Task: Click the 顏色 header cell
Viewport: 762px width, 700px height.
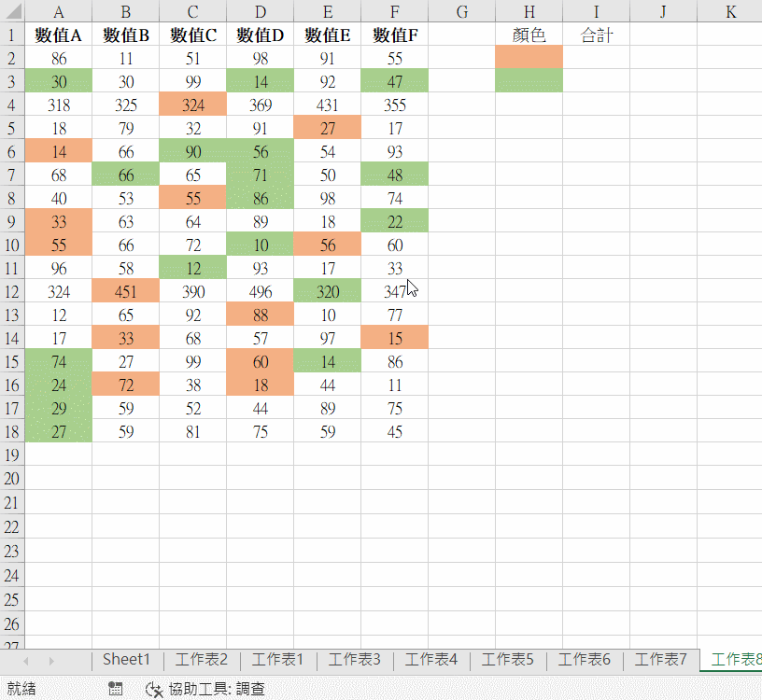Action: point(529,35)
